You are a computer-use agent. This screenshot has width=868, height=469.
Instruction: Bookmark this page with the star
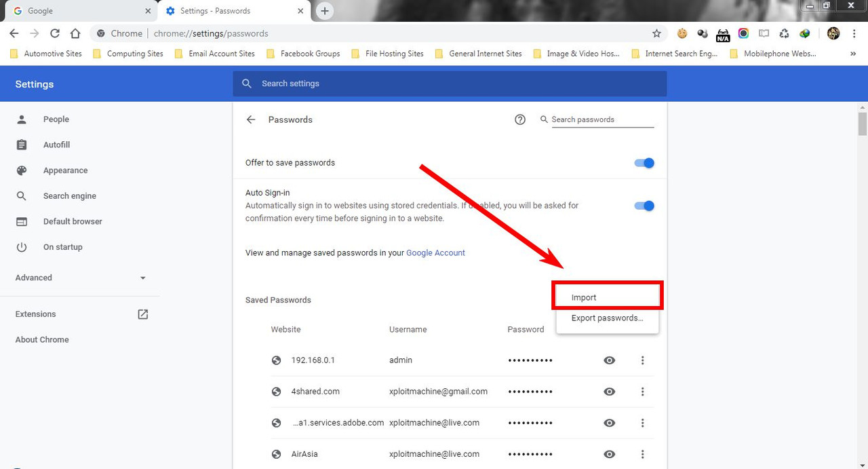click(656, 33)
